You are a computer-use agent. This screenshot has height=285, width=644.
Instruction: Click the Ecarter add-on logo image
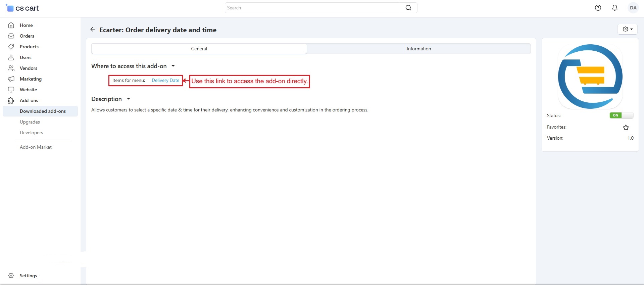click(x=590, y=77)
